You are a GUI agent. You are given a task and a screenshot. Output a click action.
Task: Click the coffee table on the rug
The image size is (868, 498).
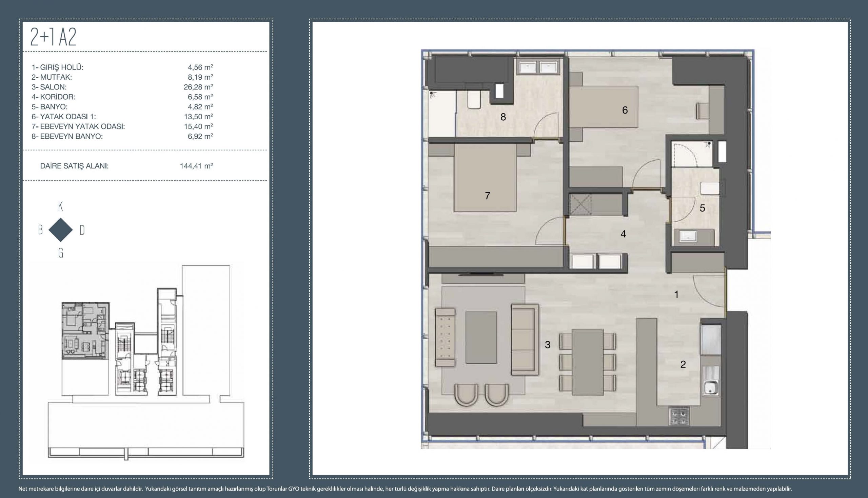tap(481, 337)
